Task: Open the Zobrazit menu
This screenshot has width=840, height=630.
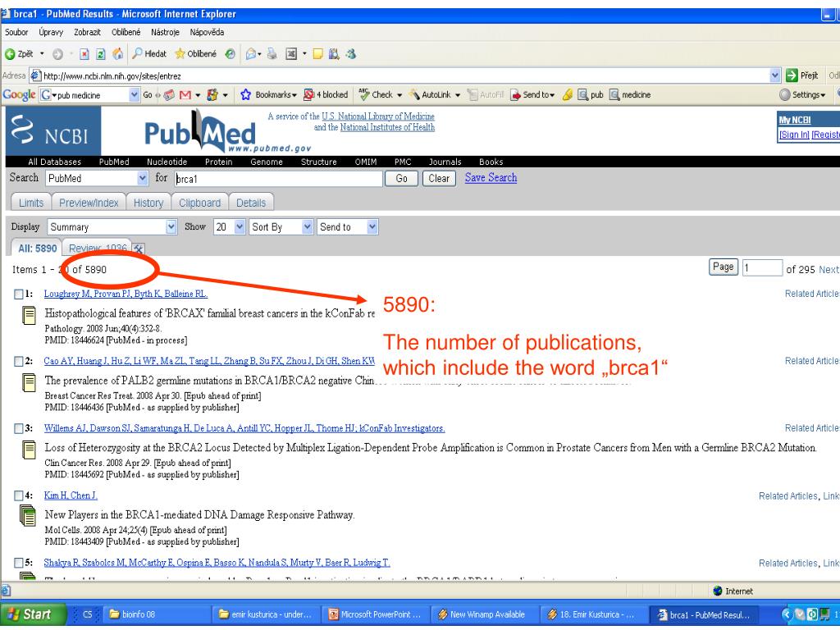Action: point(87,32)
